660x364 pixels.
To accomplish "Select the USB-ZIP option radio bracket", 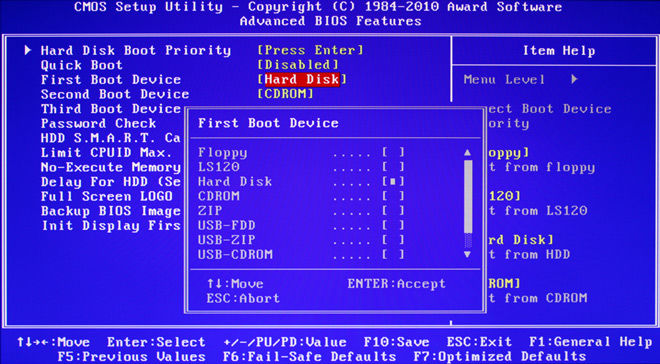I will (x=393, y=240).
